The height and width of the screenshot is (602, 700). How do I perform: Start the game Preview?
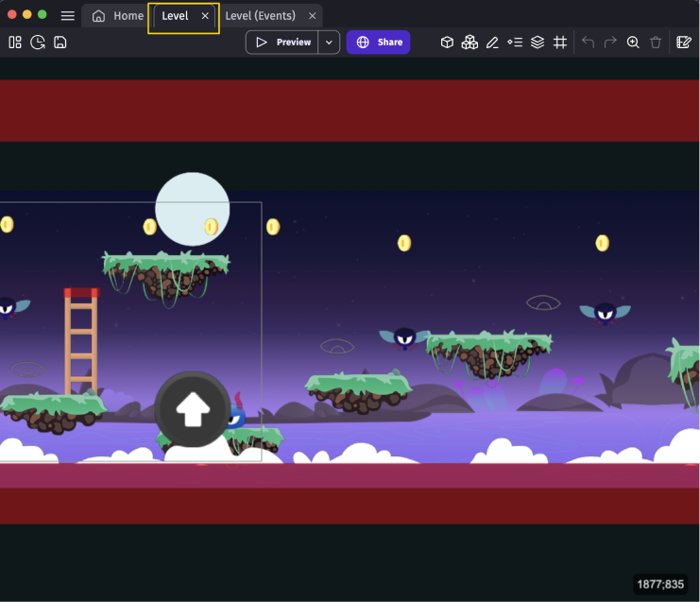click(x=282, y=43)
